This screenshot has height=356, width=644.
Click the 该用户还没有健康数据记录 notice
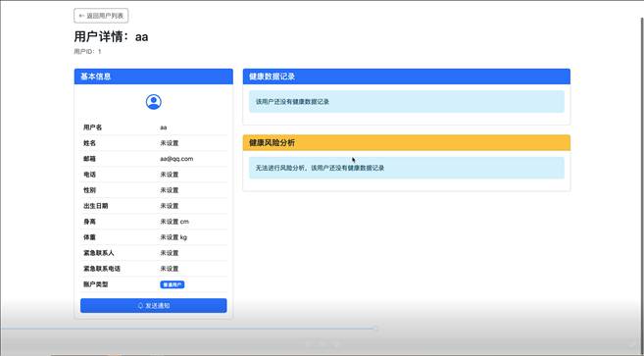(406, 102)
